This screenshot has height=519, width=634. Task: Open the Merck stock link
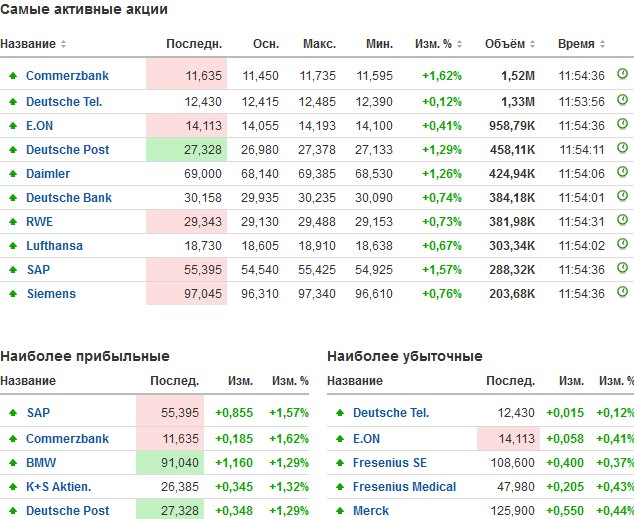click(x=371, y=511)
